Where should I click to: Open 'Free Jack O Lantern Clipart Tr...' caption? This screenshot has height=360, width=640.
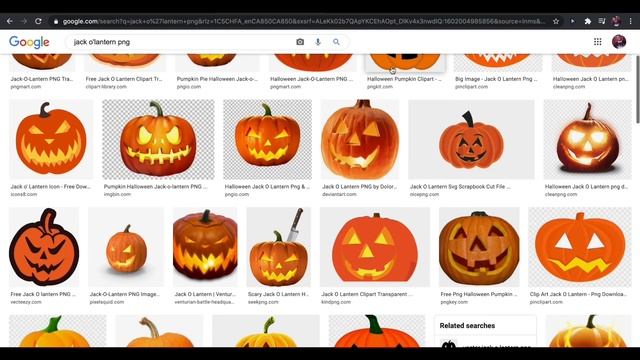coord(124,79)
